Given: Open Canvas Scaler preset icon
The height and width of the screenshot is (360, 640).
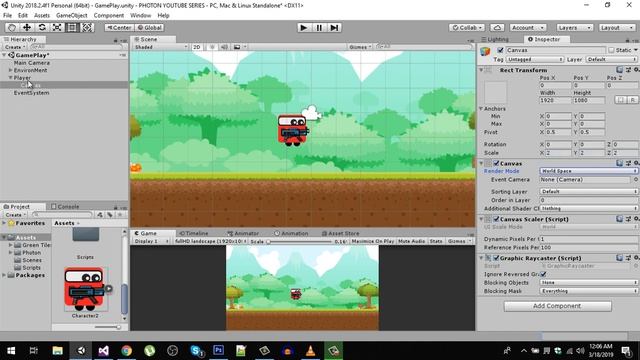Looking at the screenshot, I should [628, 219].
